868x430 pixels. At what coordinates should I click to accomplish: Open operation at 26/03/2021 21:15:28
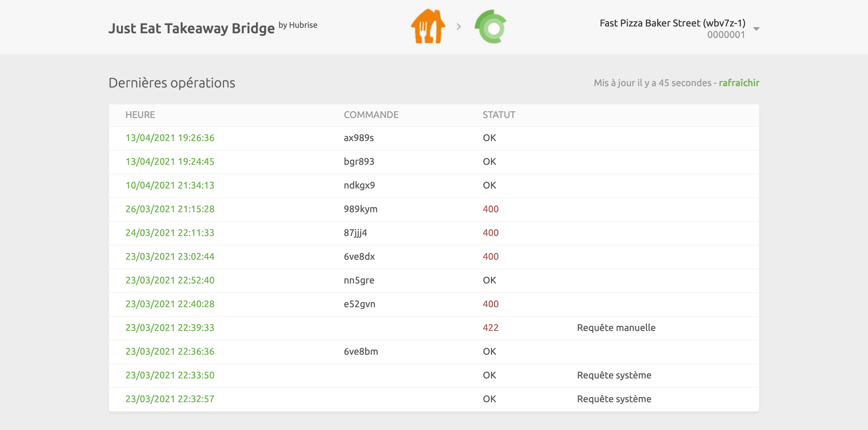click(x=170, y=209)
